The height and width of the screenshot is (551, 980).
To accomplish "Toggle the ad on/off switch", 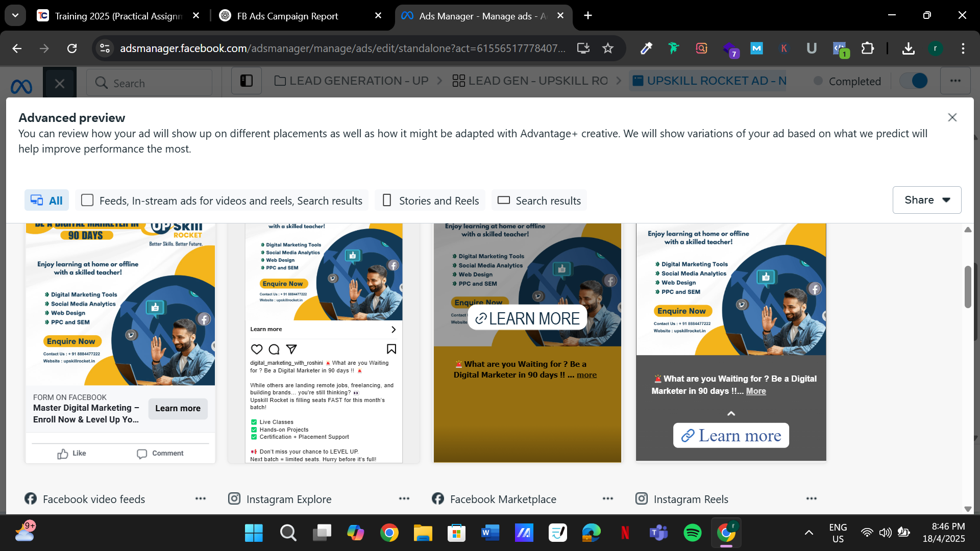I will click(913, 81).
